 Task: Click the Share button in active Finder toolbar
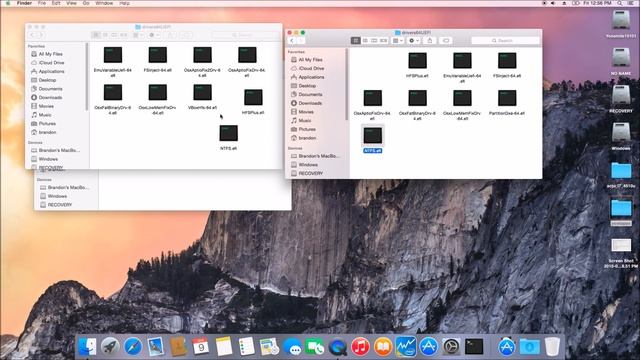pos(429,40)
